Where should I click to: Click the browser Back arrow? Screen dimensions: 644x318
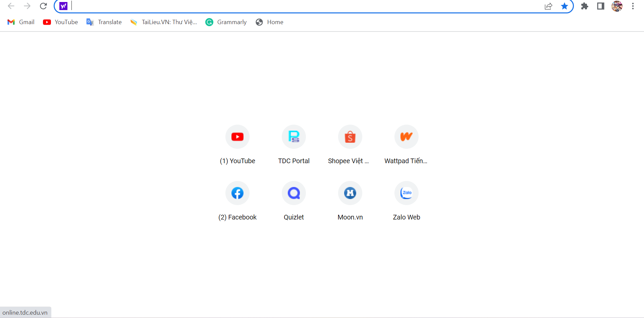click(x=11, y=6)
